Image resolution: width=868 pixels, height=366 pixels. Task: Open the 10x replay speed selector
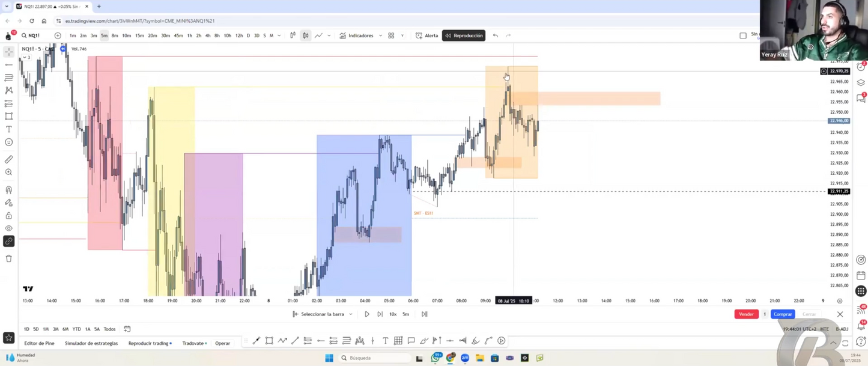pos(393,314)
